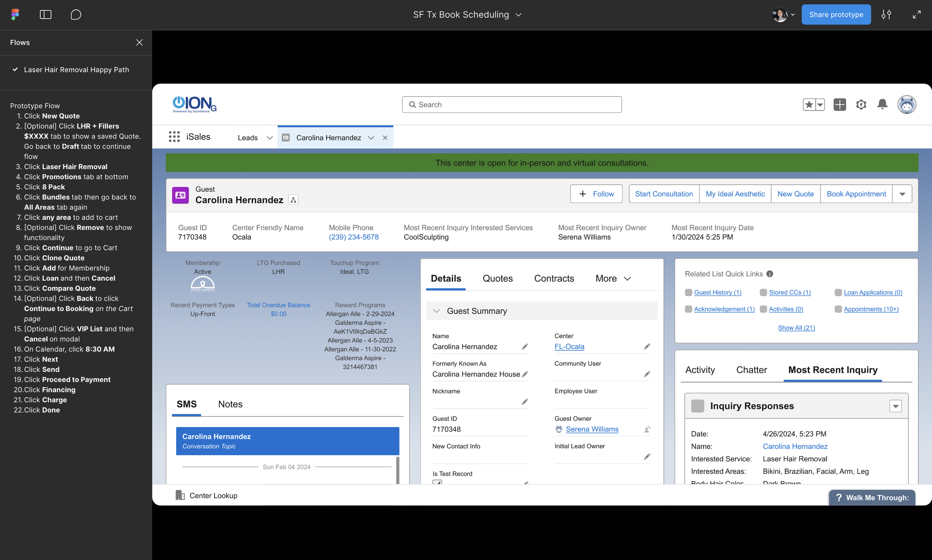The height and width of the screenshot is (560, 932).
Task: Expand the actions dropdown after Book Appointment
Action: pyautogui.click(x=902, y=194)
